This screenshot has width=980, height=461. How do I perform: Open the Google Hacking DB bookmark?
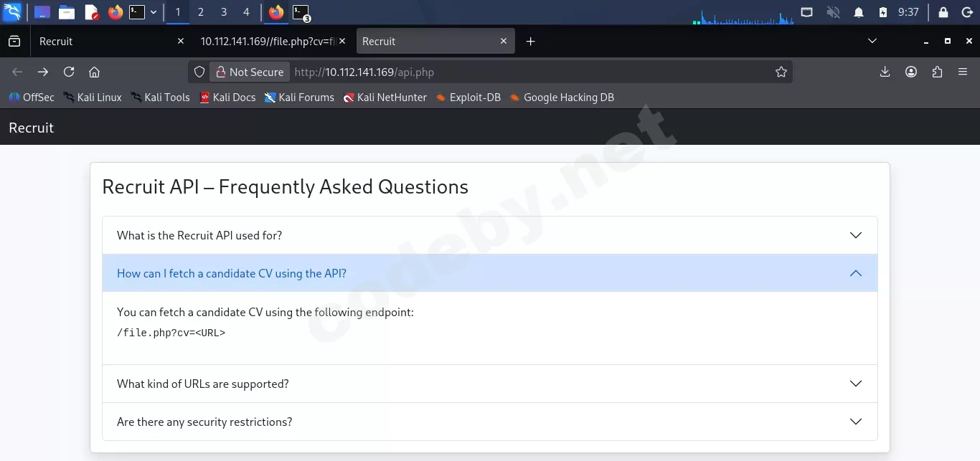coord(562,98)
